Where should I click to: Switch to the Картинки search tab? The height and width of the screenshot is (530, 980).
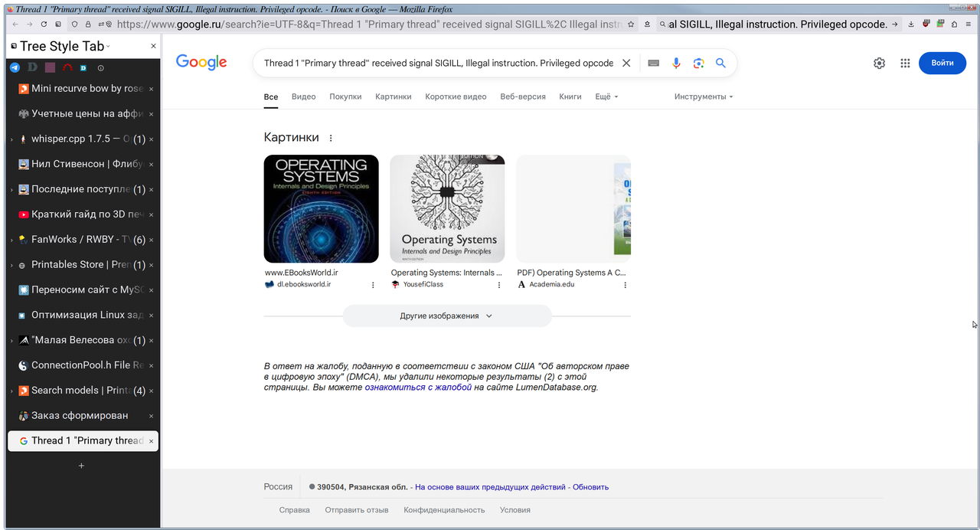click(x=394, y=97)
